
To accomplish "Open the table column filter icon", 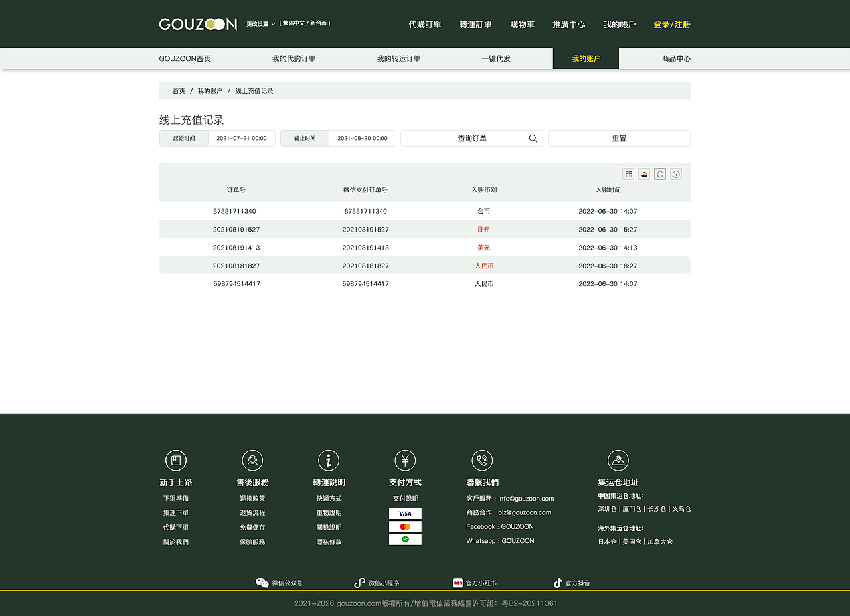I will pos(628,174).
